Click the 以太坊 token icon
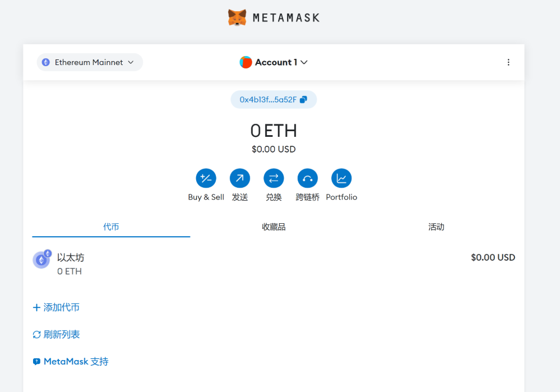Viewport: 560px width, 392px height. (x=42, y=259)
